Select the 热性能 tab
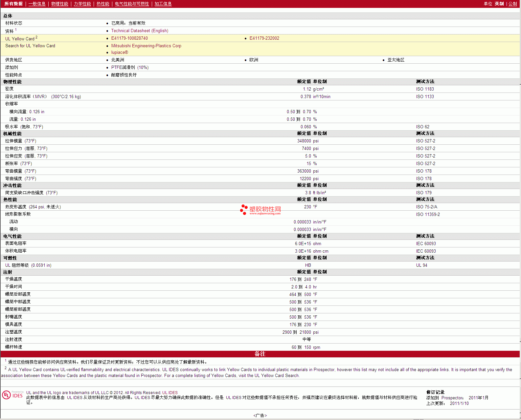 point(103,4)
